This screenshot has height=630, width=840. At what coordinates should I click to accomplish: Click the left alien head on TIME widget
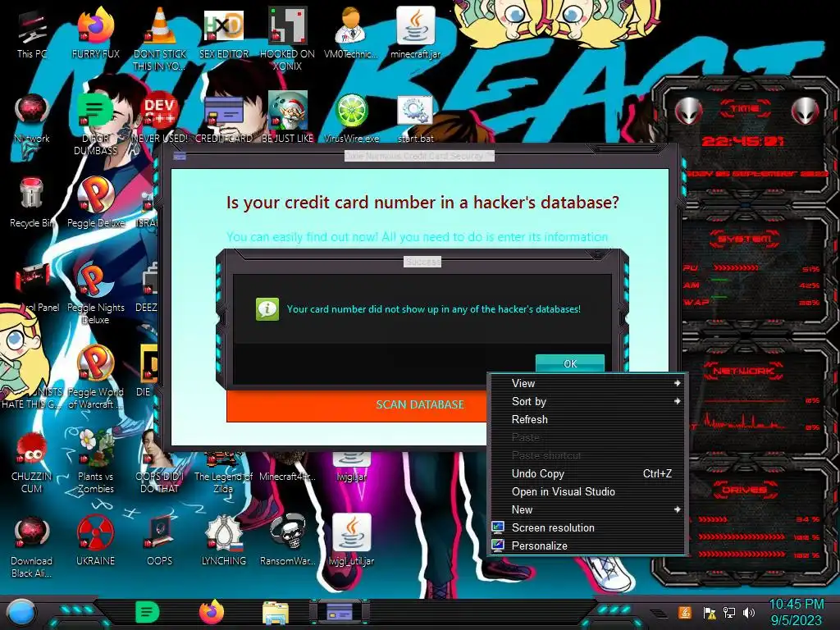coord(688,111)
